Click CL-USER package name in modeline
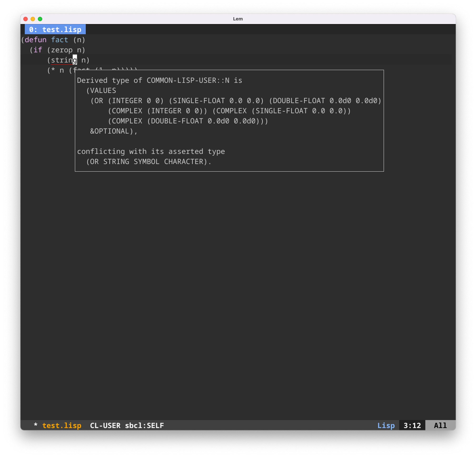Screen dimensions: 476x457 [105, 425]
